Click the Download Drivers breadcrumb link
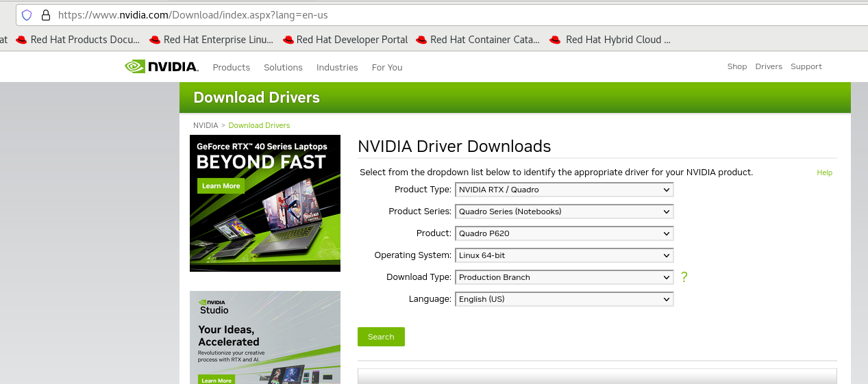This screenshot has height=384, width=868. click(x=259, y=125)
